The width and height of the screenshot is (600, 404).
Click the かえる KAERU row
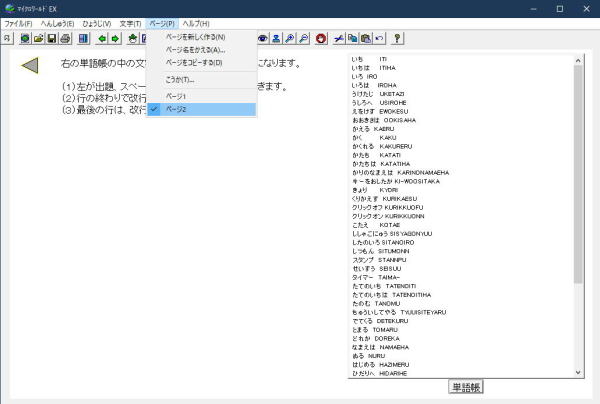click(x=373, y=129)
